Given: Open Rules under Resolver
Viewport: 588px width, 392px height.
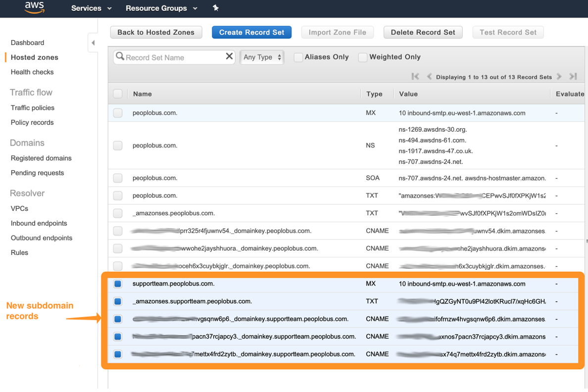Looking at the screenshot, I should pos(19,252).
